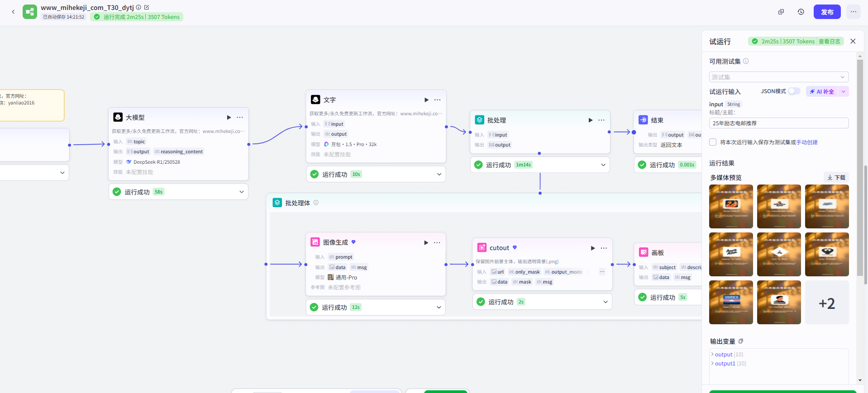Open more options on 文字 node

click(x=438, y=100)
